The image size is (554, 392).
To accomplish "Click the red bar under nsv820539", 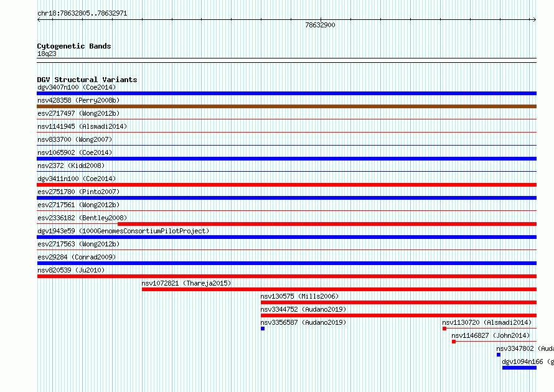I will pyautogui.click(x=286, y=276).
